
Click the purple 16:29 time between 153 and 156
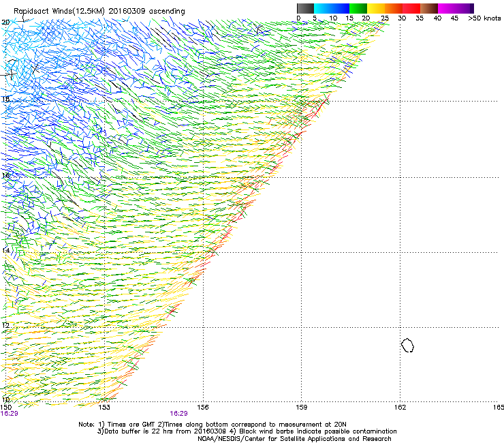point(178,414)
